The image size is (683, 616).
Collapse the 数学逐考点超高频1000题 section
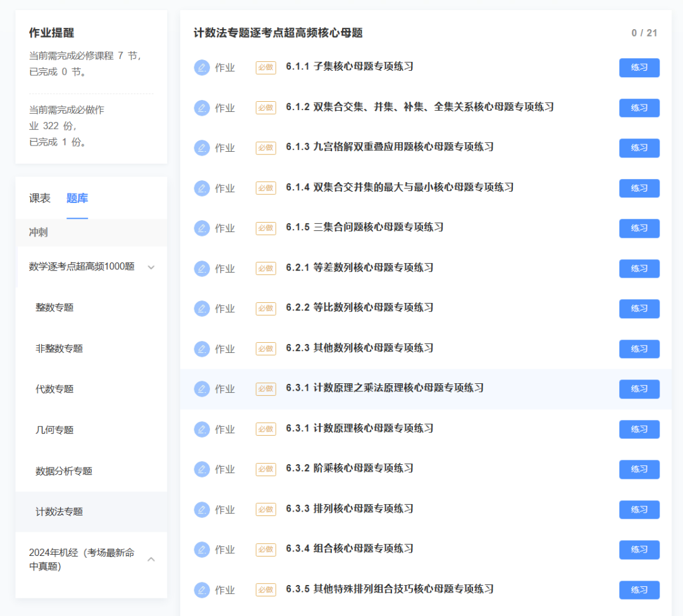click(x=151, y=267)
